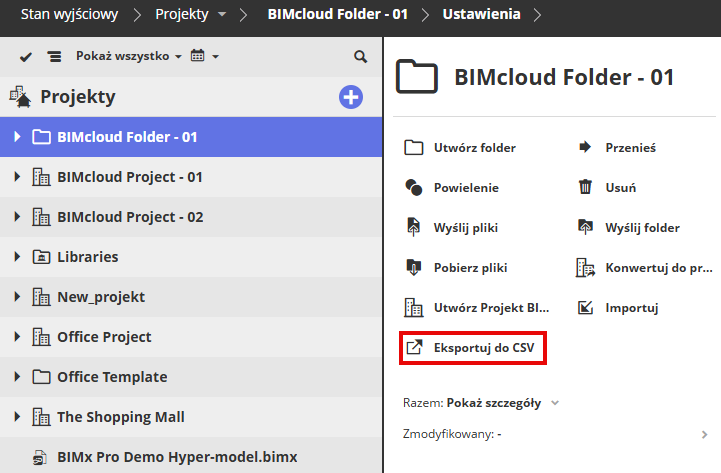Click Eksportuj do CSV label

[484, 348]
